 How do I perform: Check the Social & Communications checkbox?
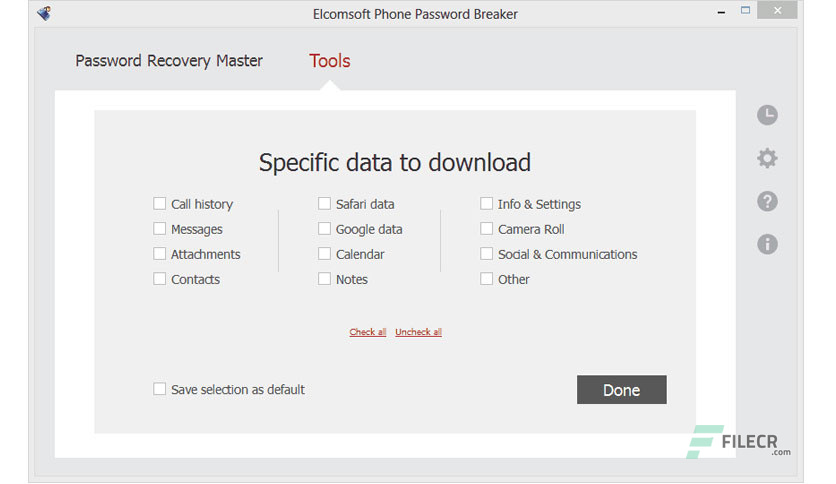tap(486, 254)
